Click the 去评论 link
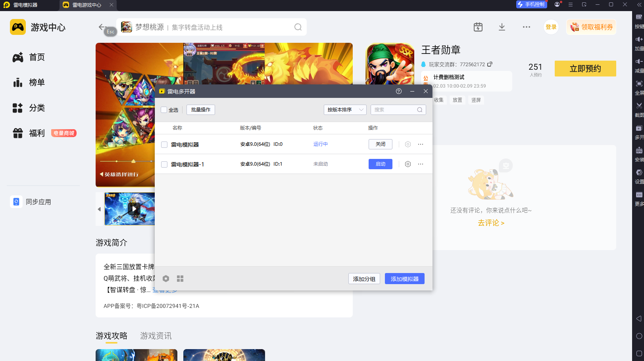This screenshot has width=644, height=361. pyautogui.click(x=491, y=223)
